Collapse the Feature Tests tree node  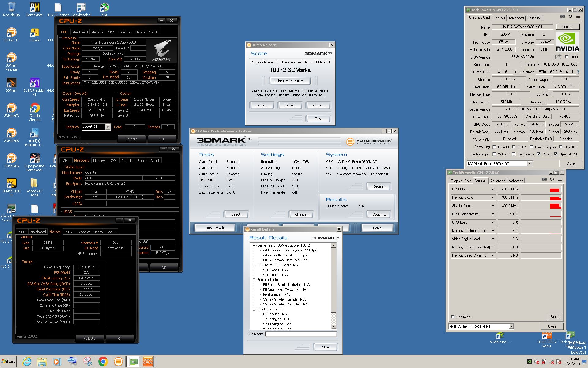(254, 280)
